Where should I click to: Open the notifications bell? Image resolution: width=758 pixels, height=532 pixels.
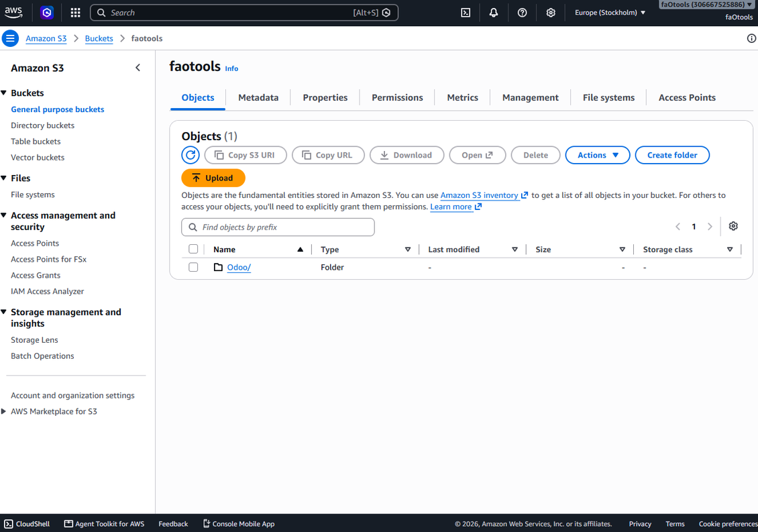[x=494, y=13]
